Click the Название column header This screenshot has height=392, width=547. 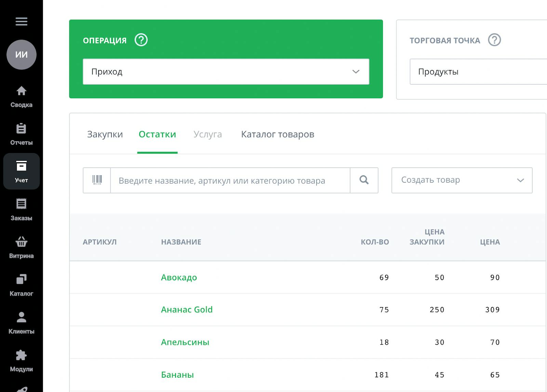pyautogui.click(x=181, y=242)
